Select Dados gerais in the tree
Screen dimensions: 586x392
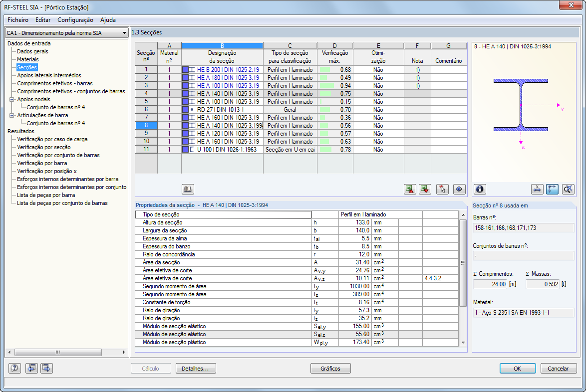pos(32,51)
